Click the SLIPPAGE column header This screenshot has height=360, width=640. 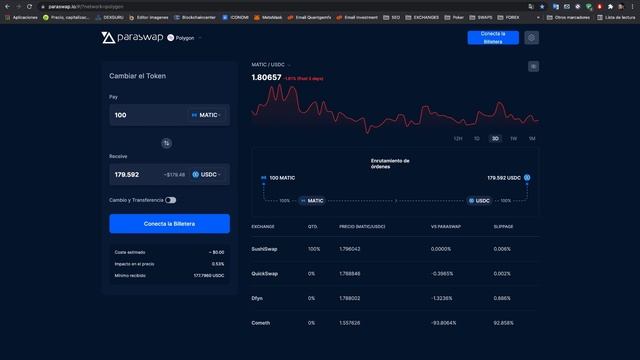503,227
